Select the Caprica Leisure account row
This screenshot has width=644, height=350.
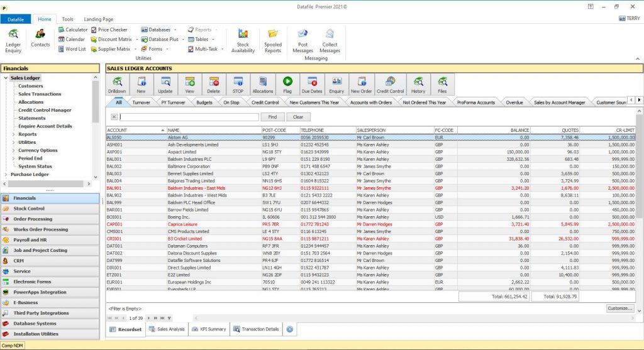coord(370,224)
